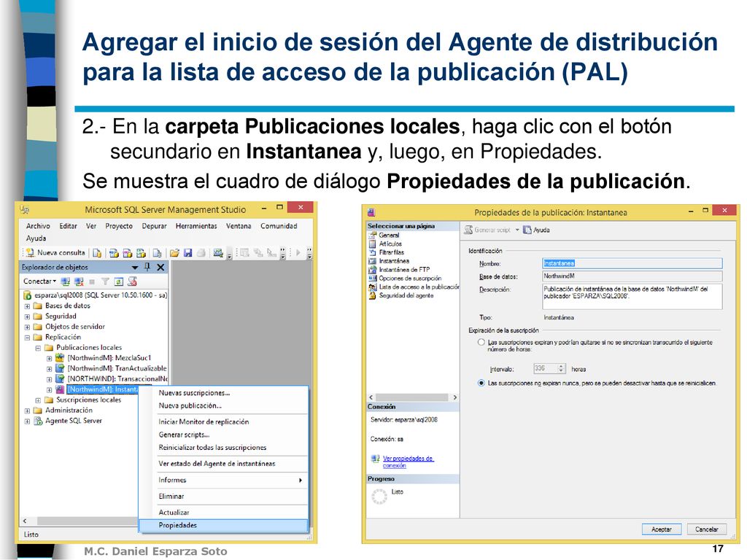Expand the Suscripciones locales node
Viewport: 747px width, 560px height.
pyautogui.click(x=38, y=400)
